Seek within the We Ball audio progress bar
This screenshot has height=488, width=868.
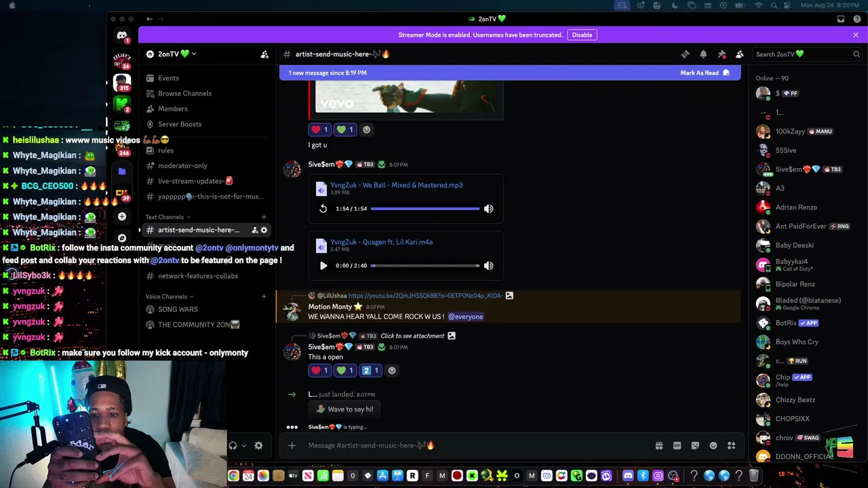pos(425,209)
